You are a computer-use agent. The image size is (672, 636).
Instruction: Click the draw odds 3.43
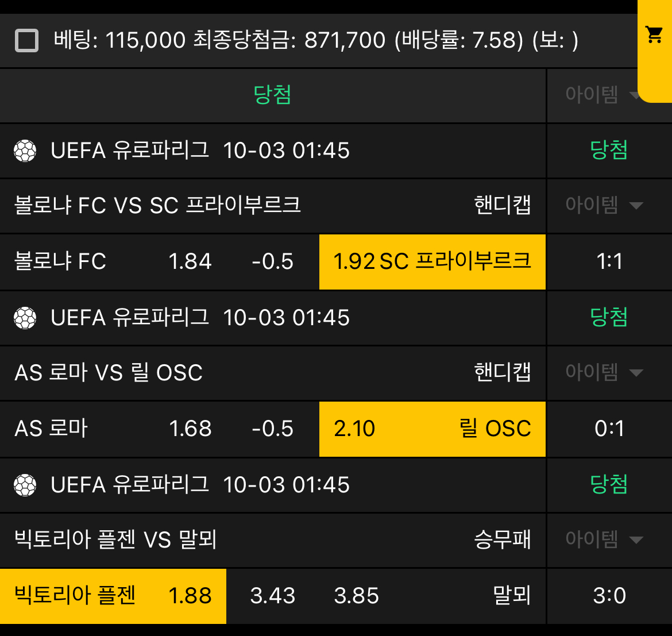[x=273, y=596]
